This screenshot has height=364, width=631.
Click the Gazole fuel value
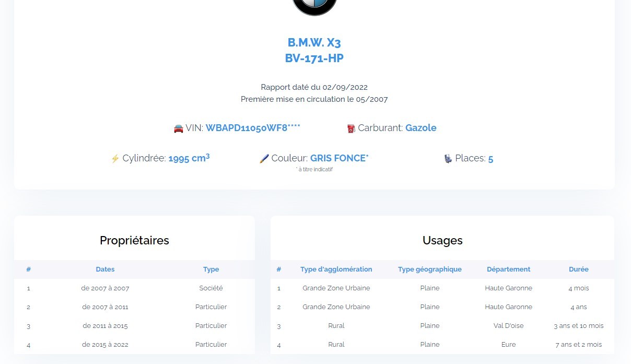421,128
